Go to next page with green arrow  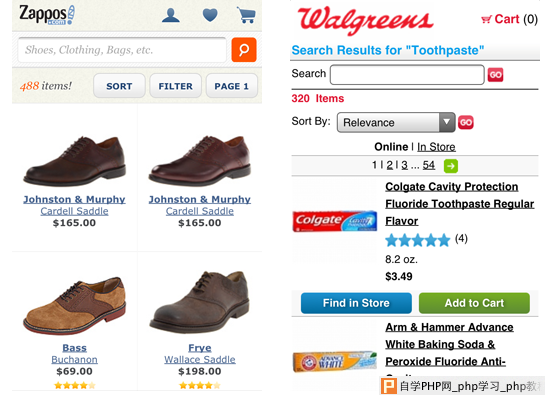[x=451, y=166]
